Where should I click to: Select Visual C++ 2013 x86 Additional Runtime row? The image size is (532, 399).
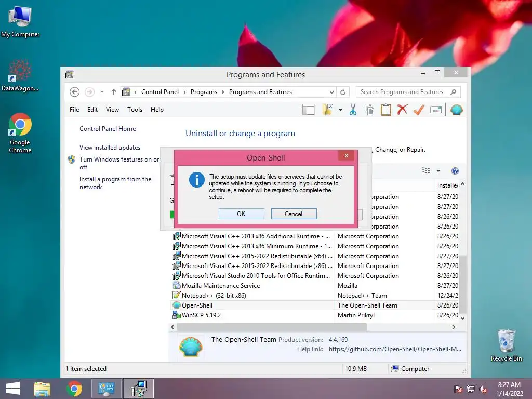[x=315, y=236]
